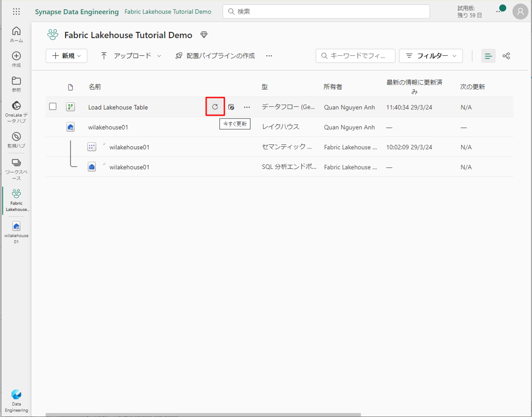Viewport: 532px width, 417px height.
Task: Open the Load Lakehouse Table dataflow
Action: 118,107
